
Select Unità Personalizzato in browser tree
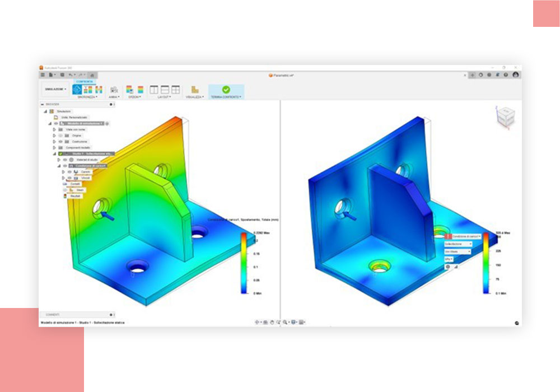74,118
